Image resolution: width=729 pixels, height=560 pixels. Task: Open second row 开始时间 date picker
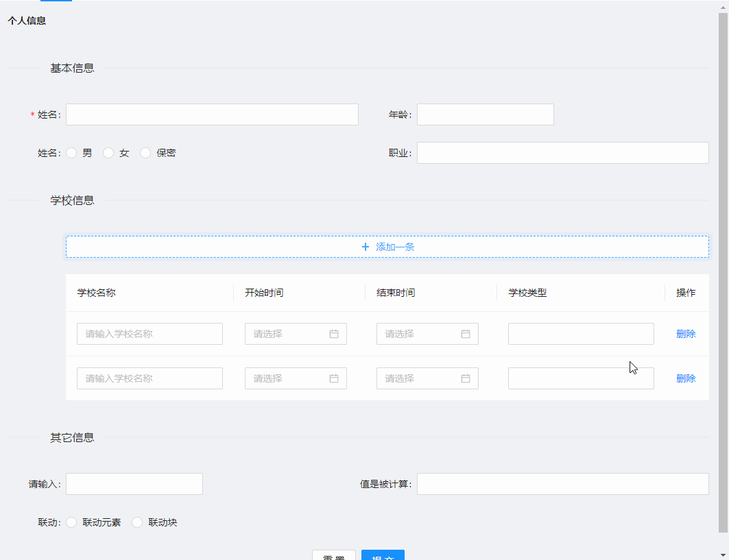(296, 378)
